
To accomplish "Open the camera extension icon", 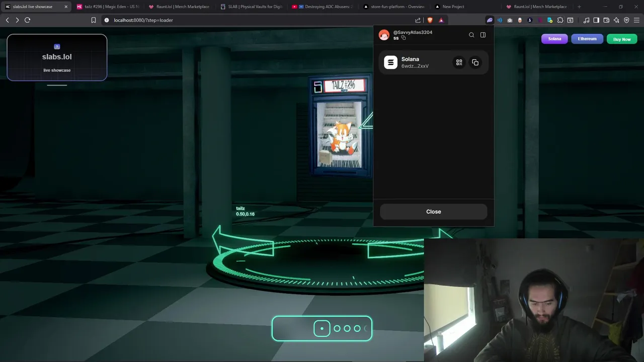I will (x=510, y=20).
